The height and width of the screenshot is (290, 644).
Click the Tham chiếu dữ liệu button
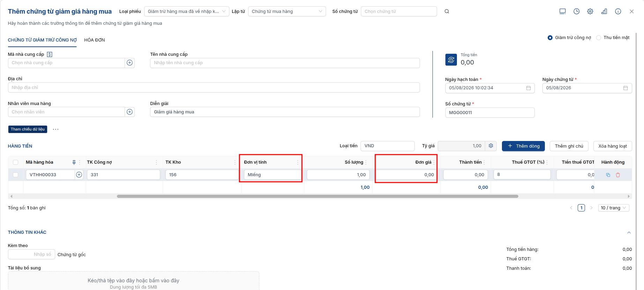pos(28,129)
